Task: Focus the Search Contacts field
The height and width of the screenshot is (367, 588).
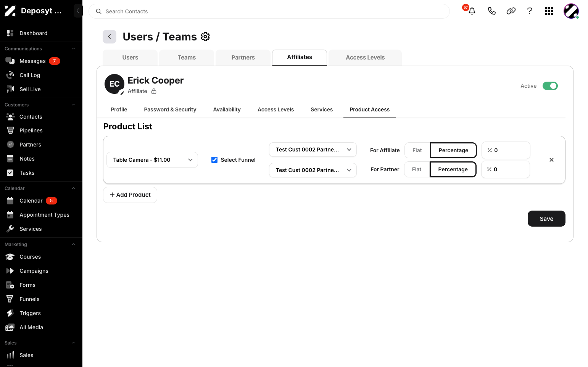Action: [x=269, y=11]
